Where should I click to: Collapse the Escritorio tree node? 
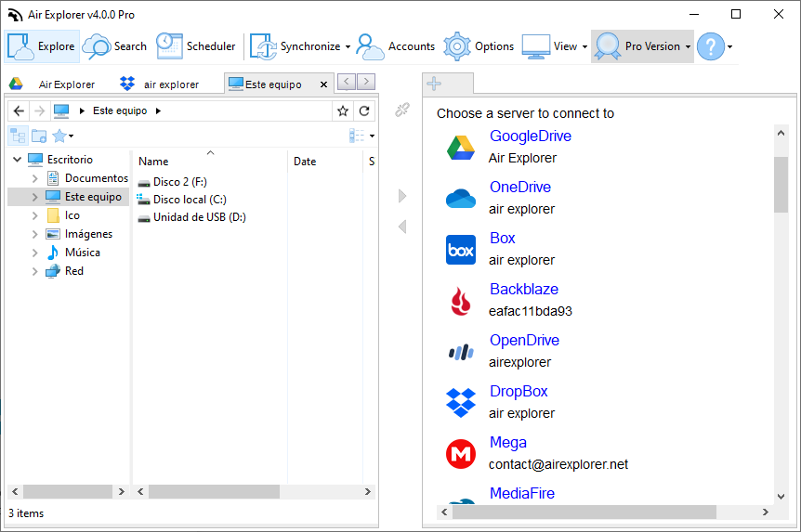(17, 160)
